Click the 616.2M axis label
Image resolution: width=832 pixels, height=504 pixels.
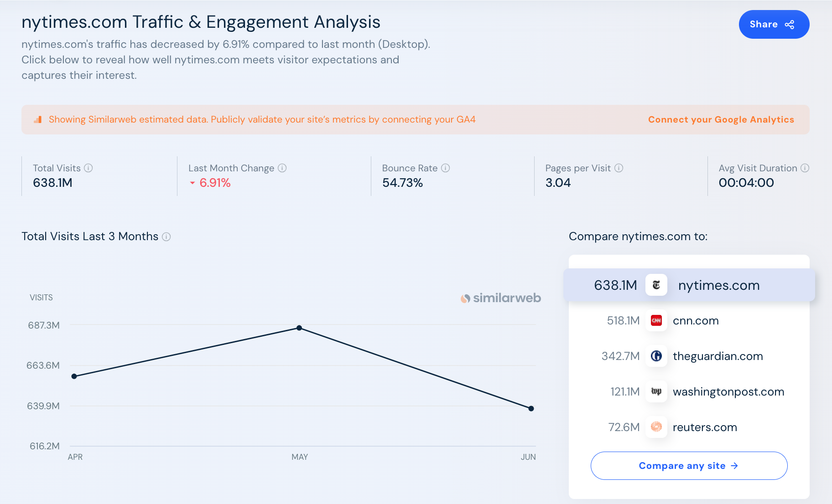coord(45,446)
